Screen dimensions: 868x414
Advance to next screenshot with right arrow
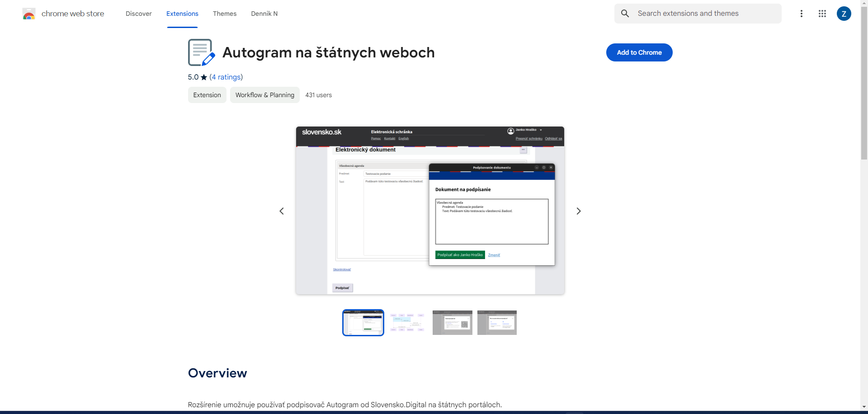click(x=578, y=211)
